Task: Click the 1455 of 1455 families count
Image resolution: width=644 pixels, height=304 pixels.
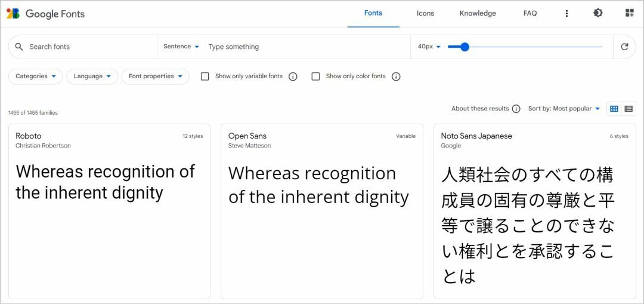Action: click(x=33, y=113)
